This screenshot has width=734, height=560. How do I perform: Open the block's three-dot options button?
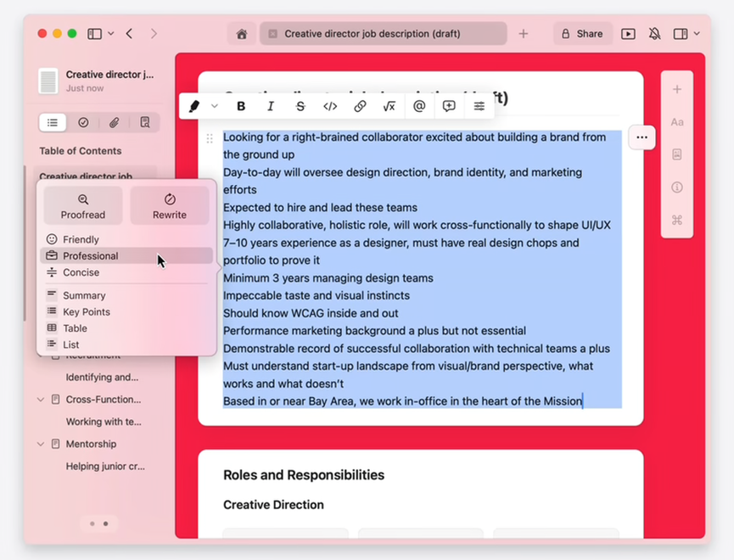click(x=642, y=137)
